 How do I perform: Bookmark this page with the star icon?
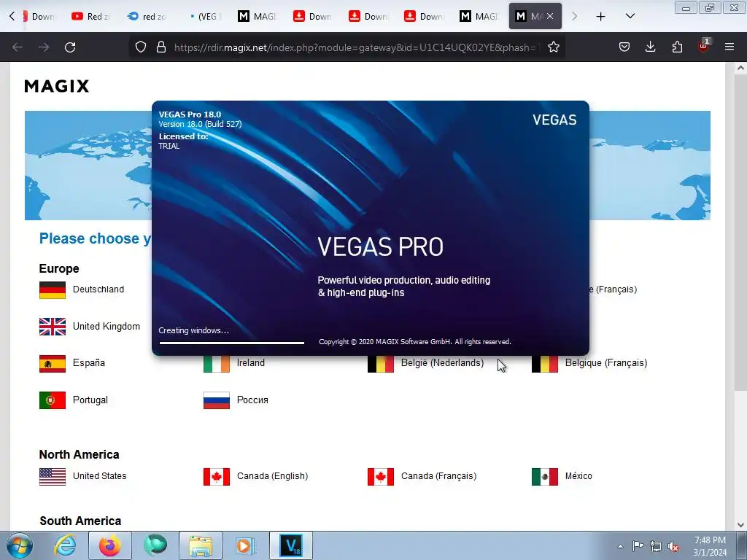tap(553, 47)
